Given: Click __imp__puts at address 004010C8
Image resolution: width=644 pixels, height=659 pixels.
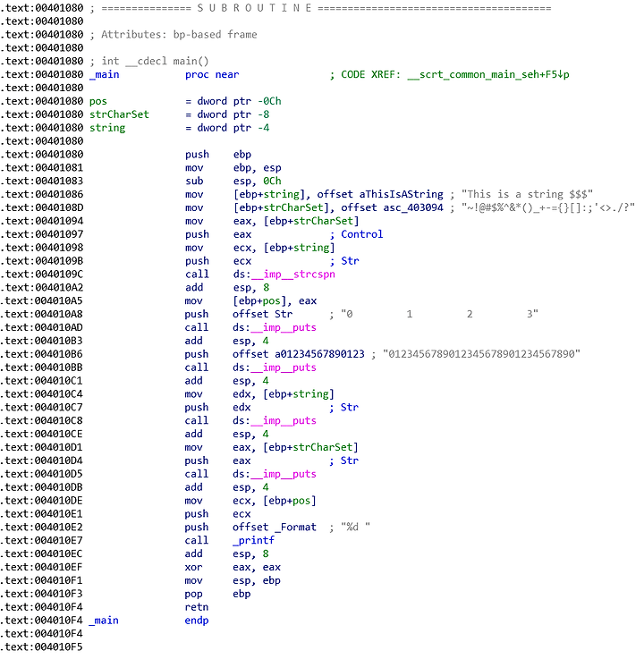Looking at the screenshot, I should tap(284, 420).
